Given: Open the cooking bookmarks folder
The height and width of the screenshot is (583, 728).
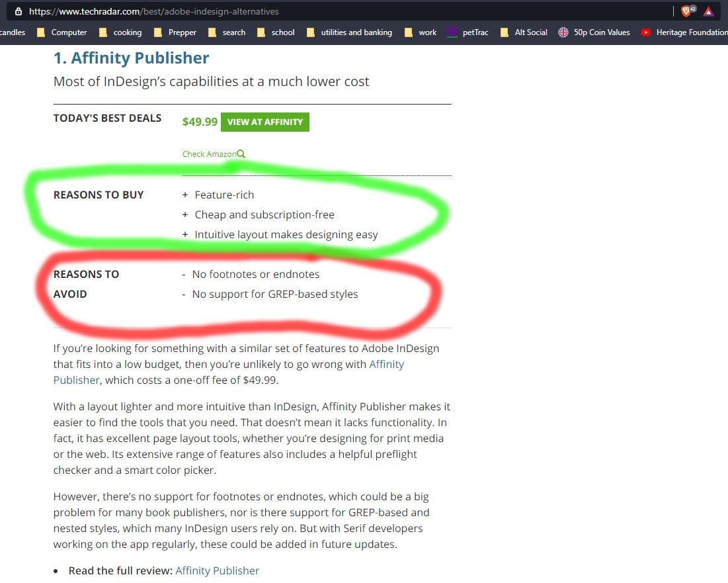Looking at the screenshot, I should [x=121, y=32].
